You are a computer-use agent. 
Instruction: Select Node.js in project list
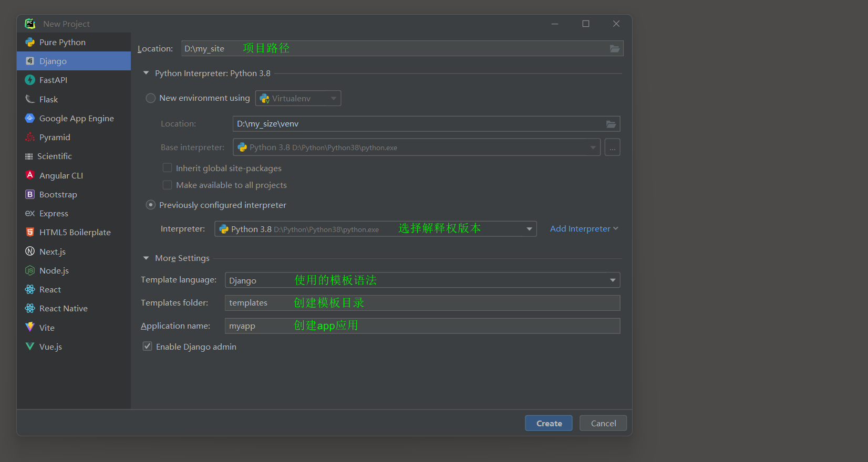click(x=74, y=270)
